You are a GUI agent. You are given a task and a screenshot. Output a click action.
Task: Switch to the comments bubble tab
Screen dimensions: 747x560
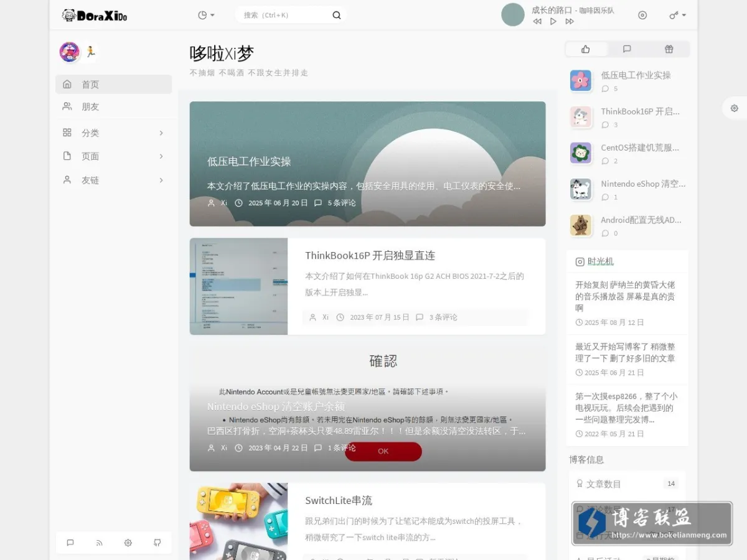pyautogui.click(x=627, y=49)
